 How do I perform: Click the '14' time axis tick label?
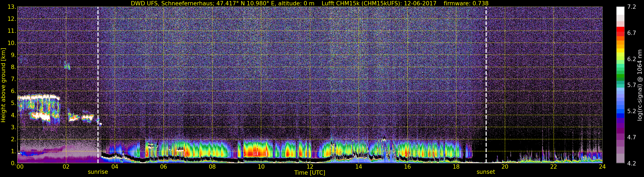pos(358,167)
